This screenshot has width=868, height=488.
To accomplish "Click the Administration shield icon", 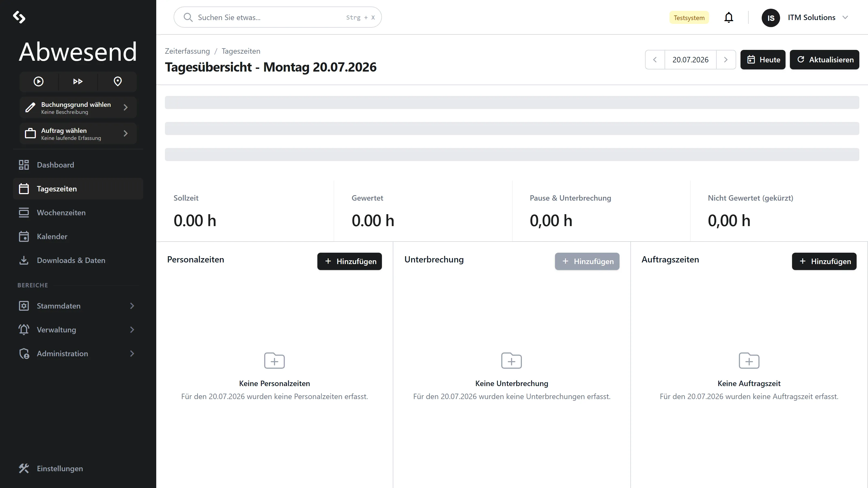I will [x=24, y=354].
